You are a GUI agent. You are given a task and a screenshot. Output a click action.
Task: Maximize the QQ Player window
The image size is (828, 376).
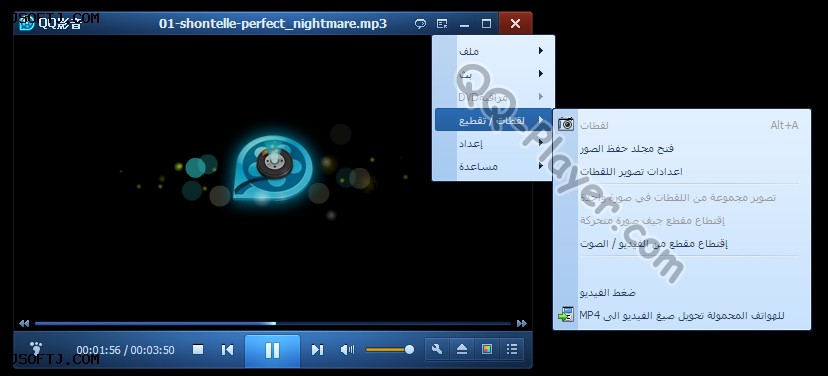coord(486,24)
